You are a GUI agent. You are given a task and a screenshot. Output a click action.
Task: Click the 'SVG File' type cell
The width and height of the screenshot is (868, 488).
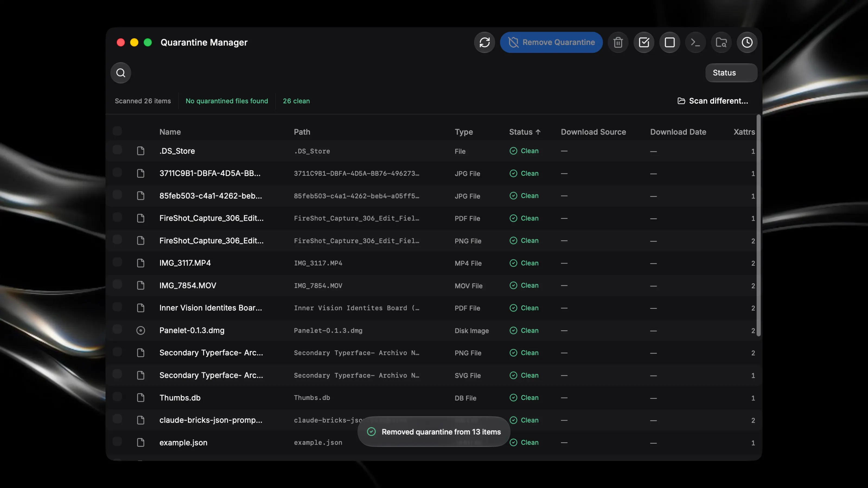(467, 375)
